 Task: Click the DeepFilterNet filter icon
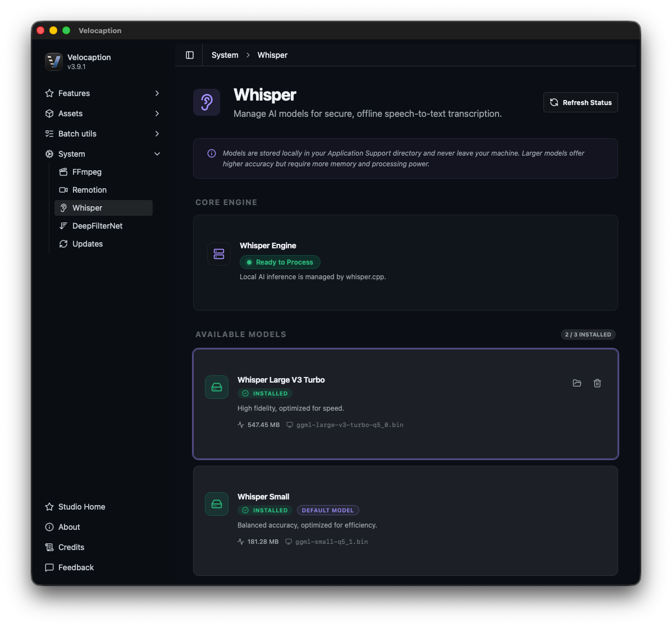63,226
